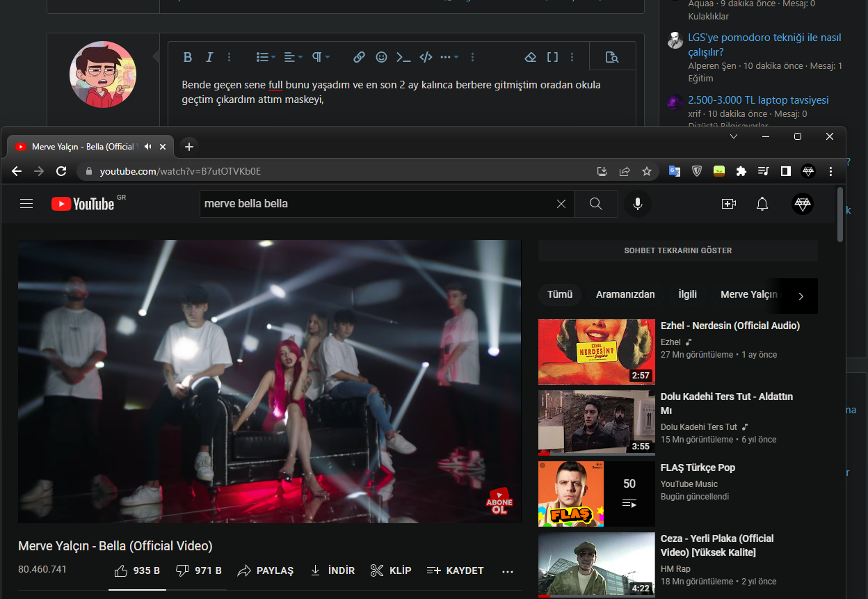
Task: Open the tab search chevron in the title bar
Action: pos(734,137)
